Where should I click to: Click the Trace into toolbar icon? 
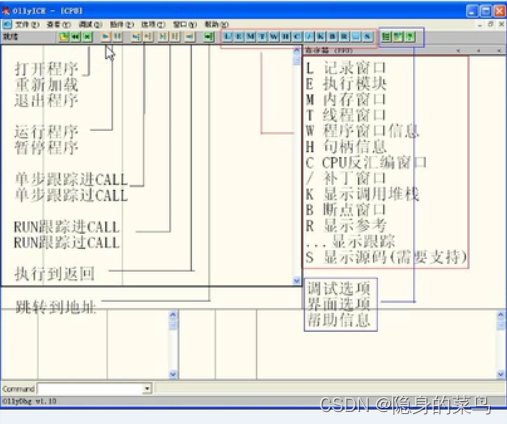[x=163, y=37]
